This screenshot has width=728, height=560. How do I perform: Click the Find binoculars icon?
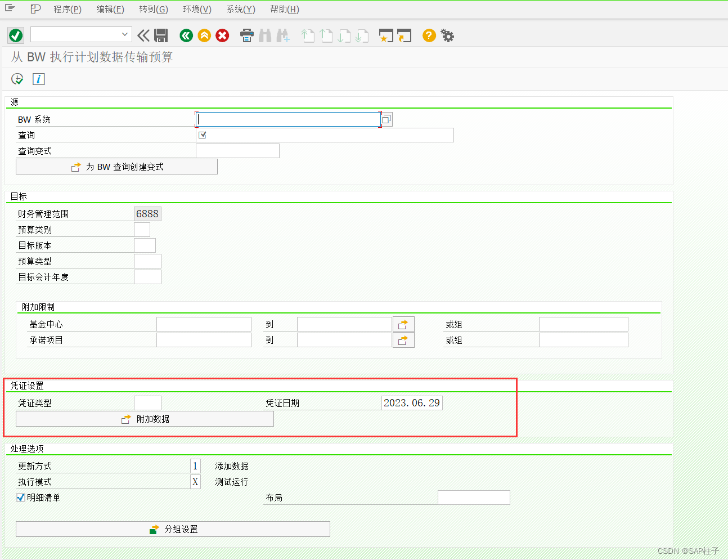pos(265,36)
